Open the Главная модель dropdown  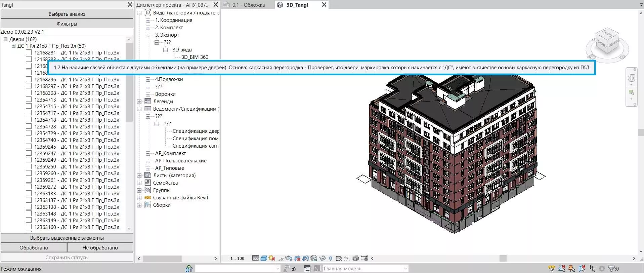[x=405, y=269]
